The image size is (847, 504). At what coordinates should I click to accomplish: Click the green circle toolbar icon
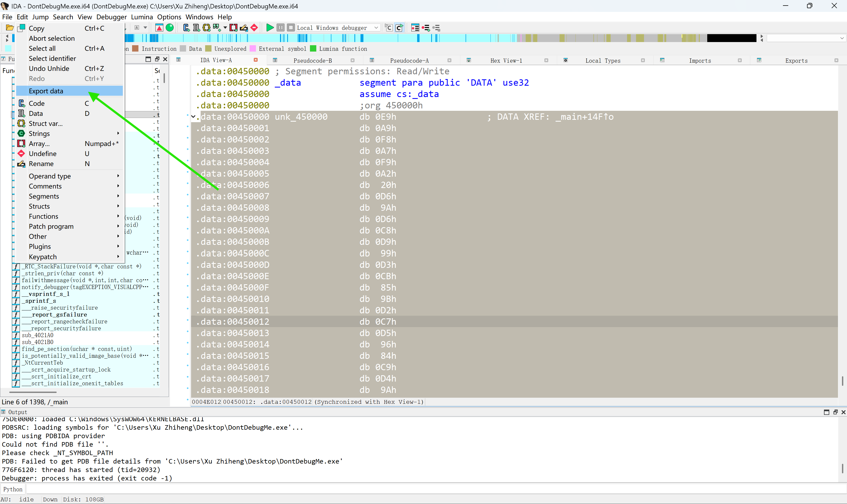170,28
